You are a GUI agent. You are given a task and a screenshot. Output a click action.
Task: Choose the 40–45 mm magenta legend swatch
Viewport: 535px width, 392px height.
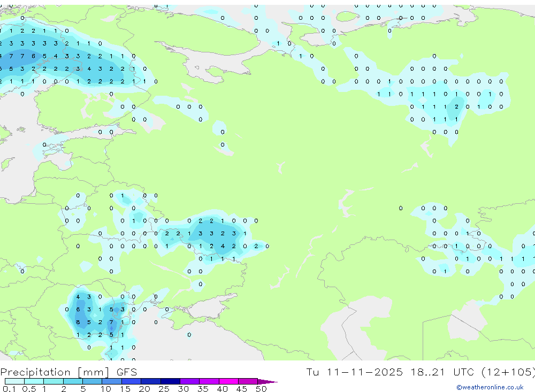[228, 381]
